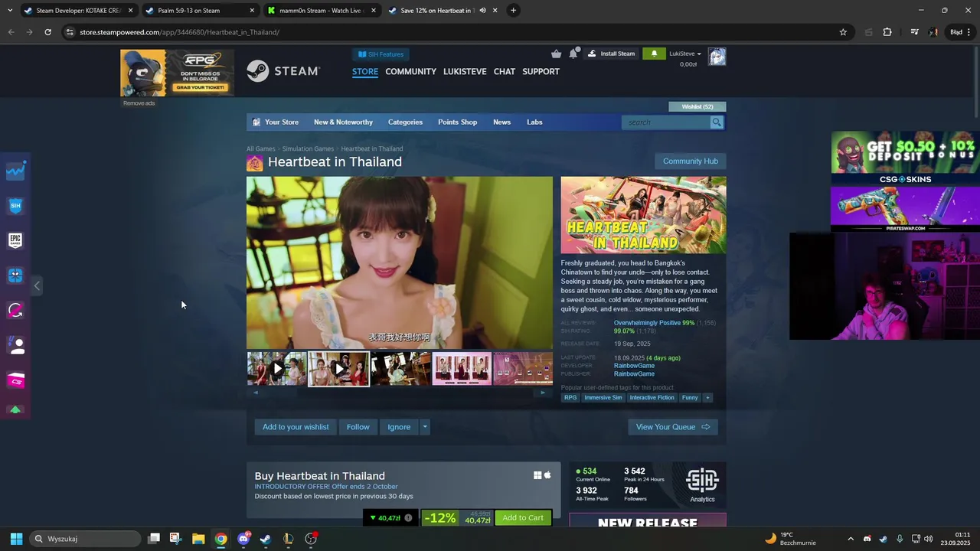Open the blue robot icon in left sidebar
The image size is (980, 551).
pos(15,275)
